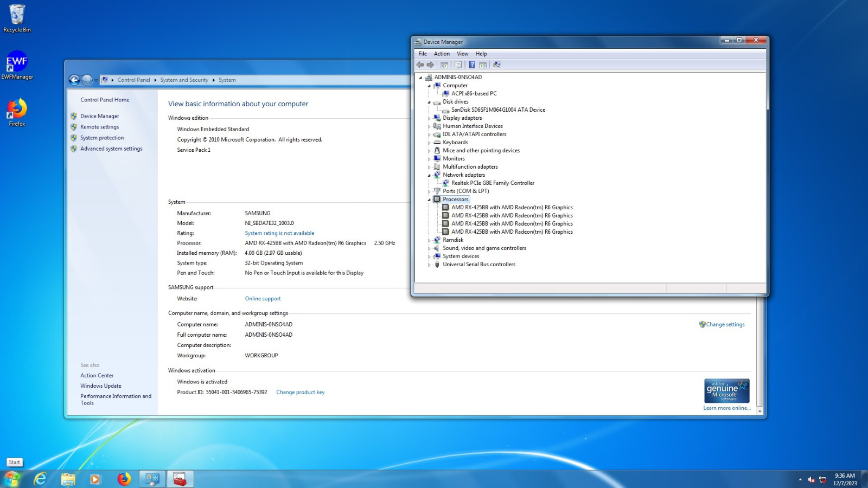Click Scan for hardware changes toolbar icon

[496, 65]
